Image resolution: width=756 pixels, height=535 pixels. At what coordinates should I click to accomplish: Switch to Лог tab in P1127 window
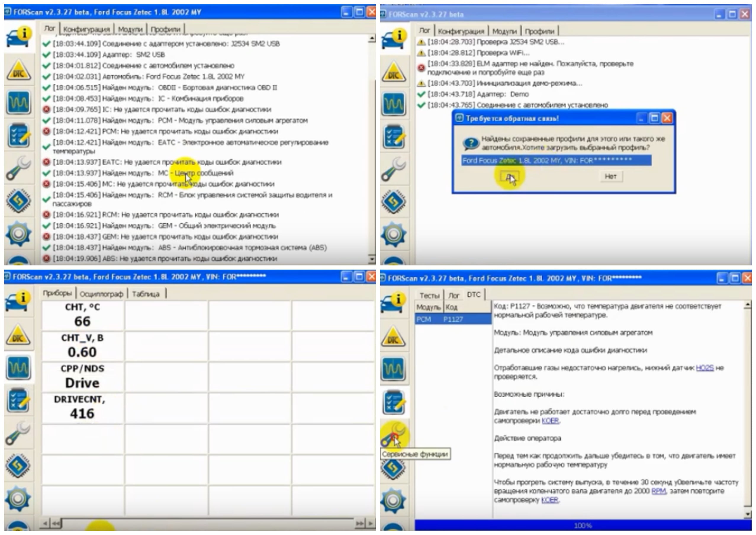point(453,296)
